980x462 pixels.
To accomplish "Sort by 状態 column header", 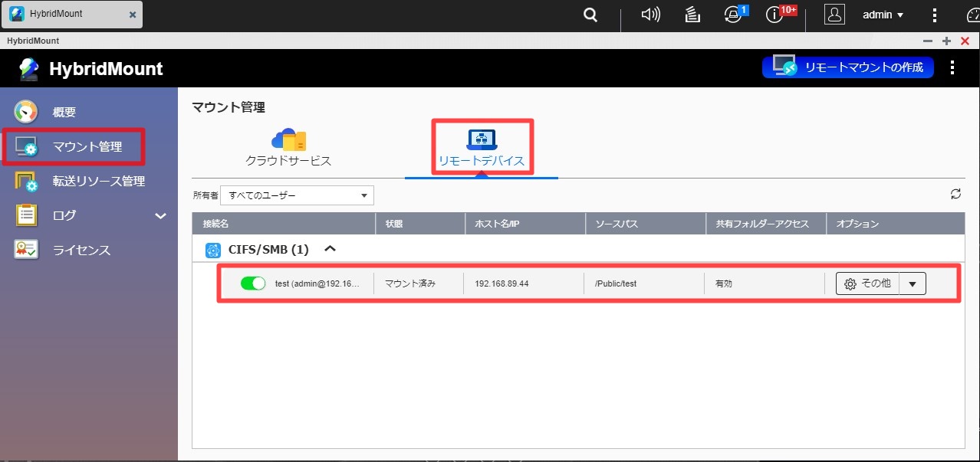I will tap(420, 224).
